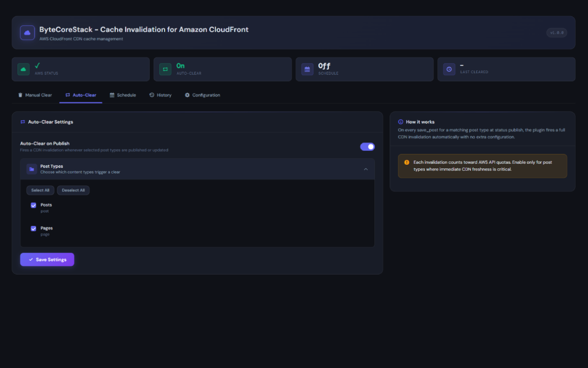Click the 'post' slug text
588x368 pixels.
point(45,211)
